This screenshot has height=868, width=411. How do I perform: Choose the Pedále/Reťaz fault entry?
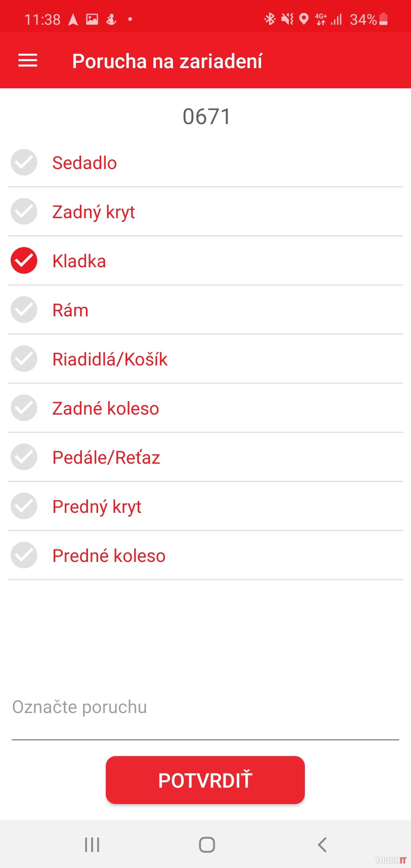tap(106, 457)
